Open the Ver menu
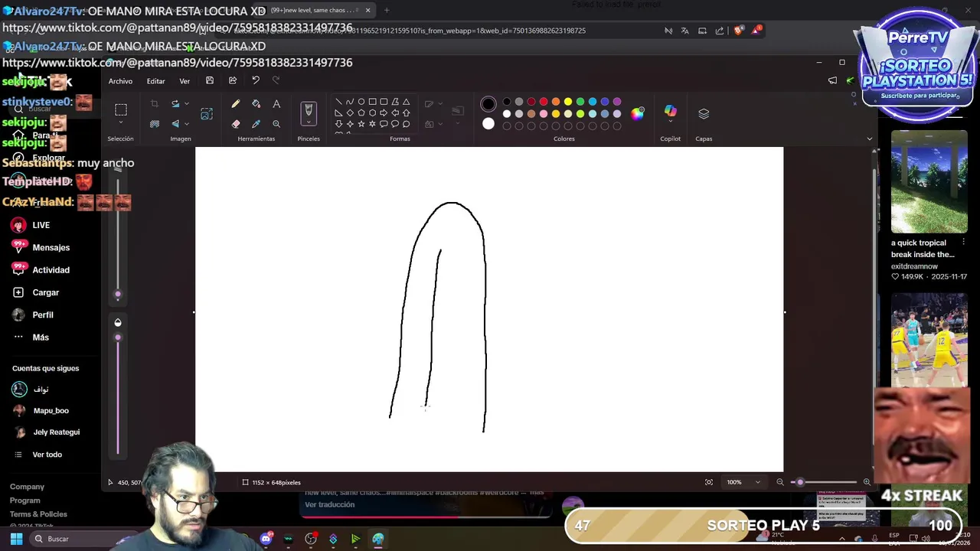The image size is (980, 551). coord(185,81)
